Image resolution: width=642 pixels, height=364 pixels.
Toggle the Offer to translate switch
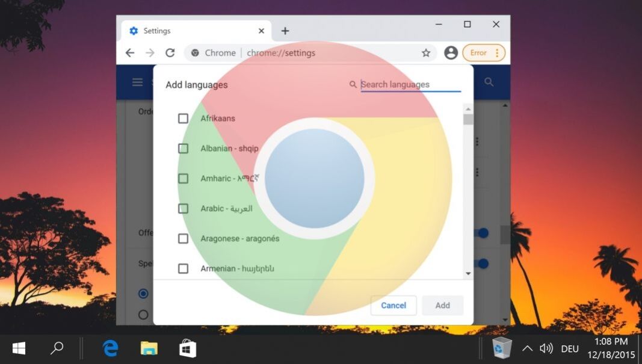pos(482,233)
